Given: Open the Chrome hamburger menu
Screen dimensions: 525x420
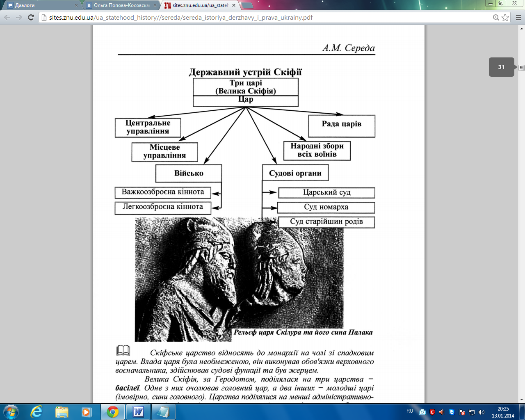Looking at the screenshot, I should 518,18.
